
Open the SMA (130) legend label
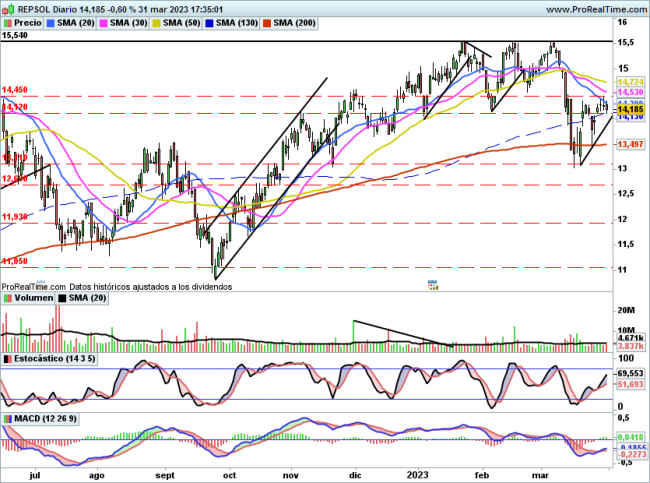[x=237, y=23]
